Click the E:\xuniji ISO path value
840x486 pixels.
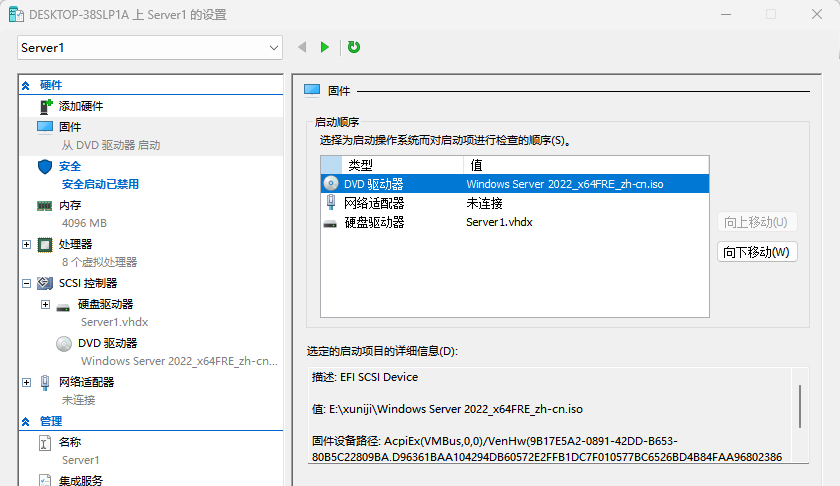click(456, 409)
